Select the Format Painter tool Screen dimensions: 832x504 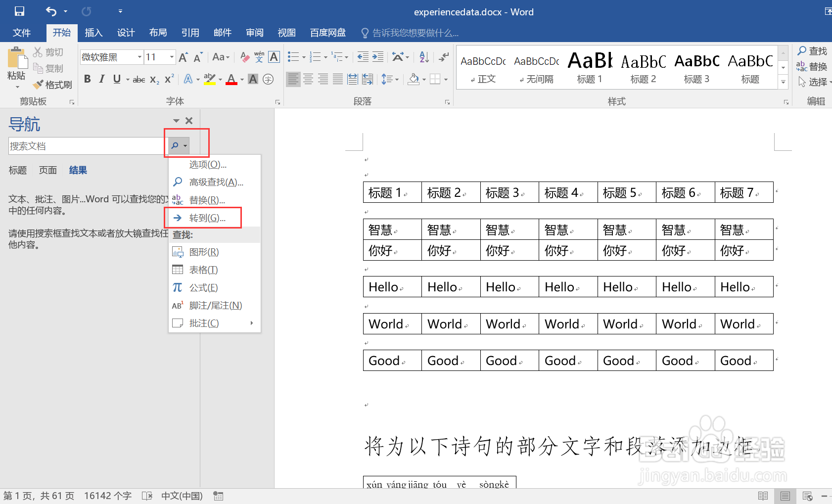pyautogui.click(x=53, y=84)
